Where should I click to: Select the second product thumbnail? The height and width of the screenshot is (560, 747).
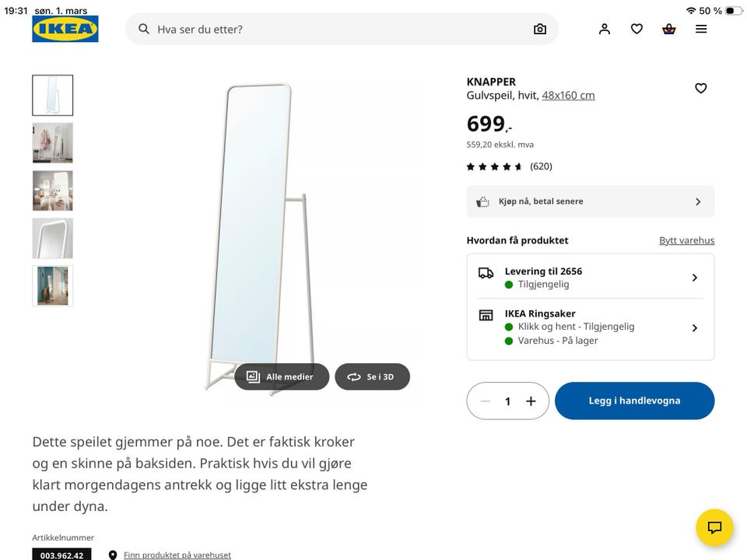(x=53, y=143)
